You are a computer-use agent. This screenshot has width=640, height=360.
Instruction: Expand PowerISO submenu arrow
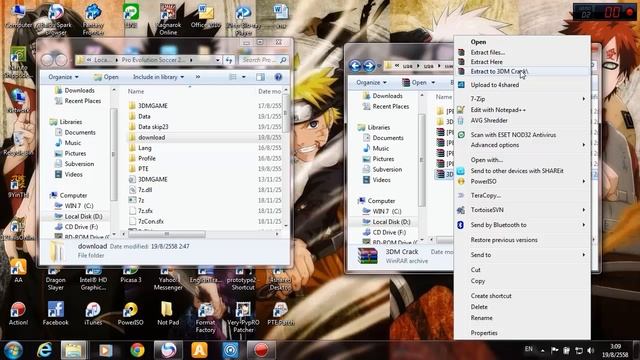coord(584,181)
